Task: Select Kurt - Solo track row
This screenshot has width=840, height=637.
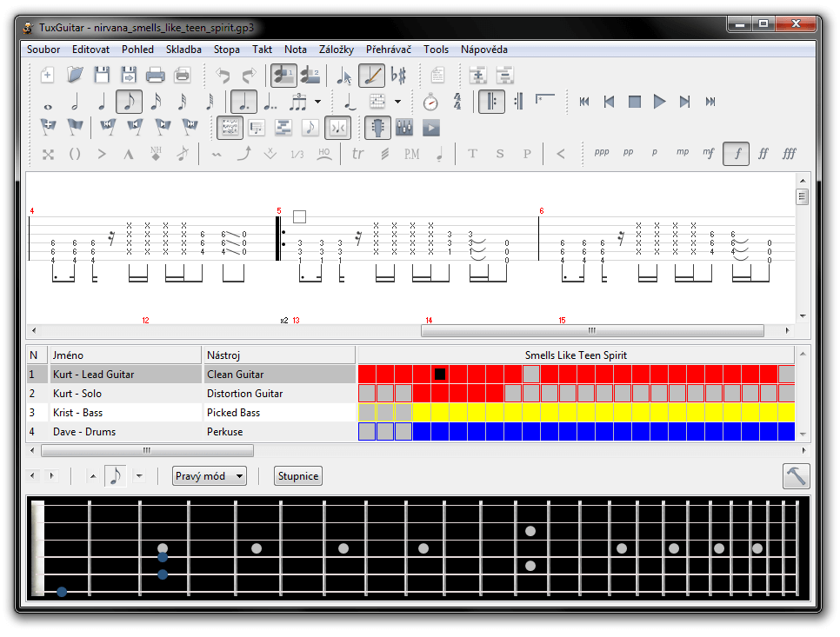Action: click(191, 394)
